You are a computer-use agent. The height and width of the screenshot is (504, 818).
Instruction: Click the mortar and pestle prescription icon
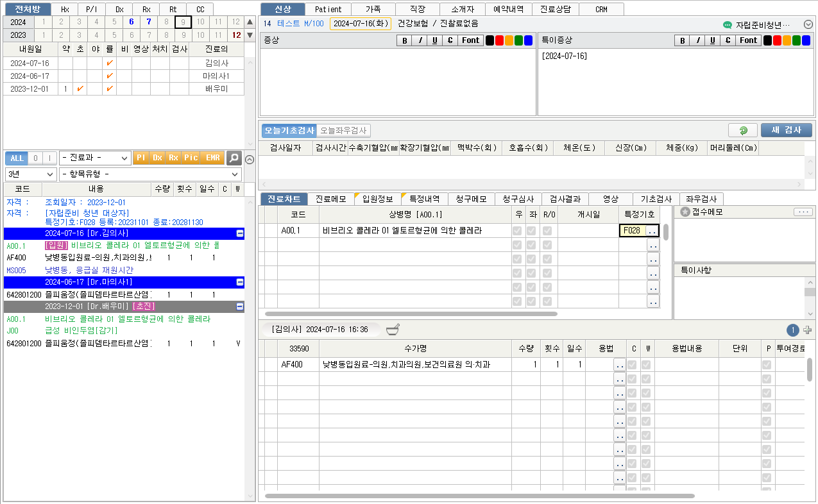(x=392, y=330)
